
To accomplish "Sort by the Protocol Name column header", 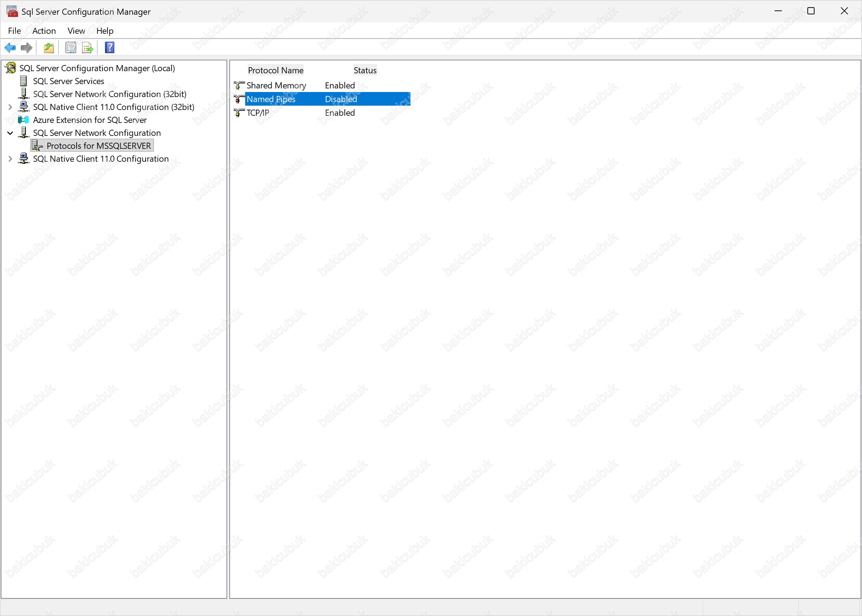I will click(x=275, y=70).
